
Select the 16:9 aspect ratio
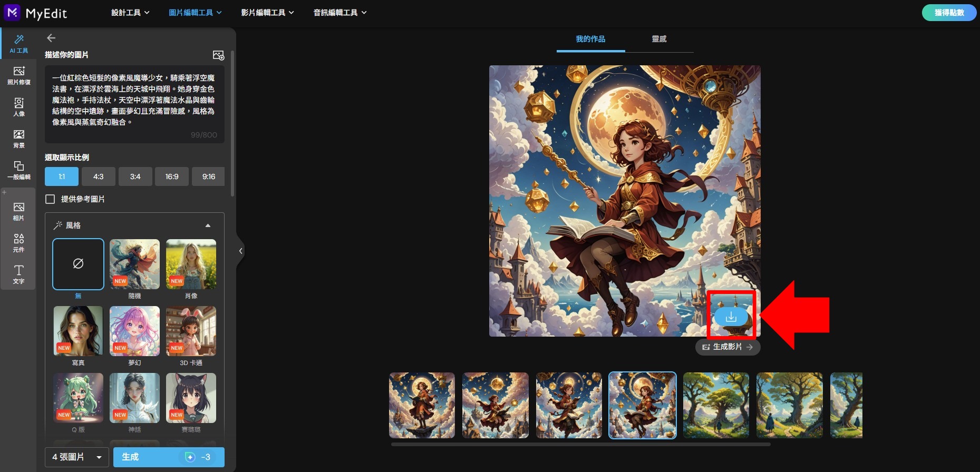click(171, 176)
